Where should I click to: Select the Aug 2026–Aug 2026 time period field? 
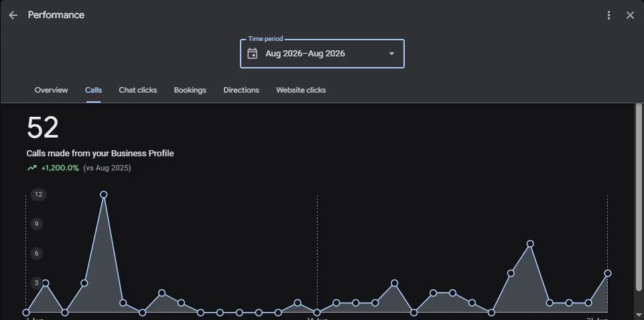322,54
